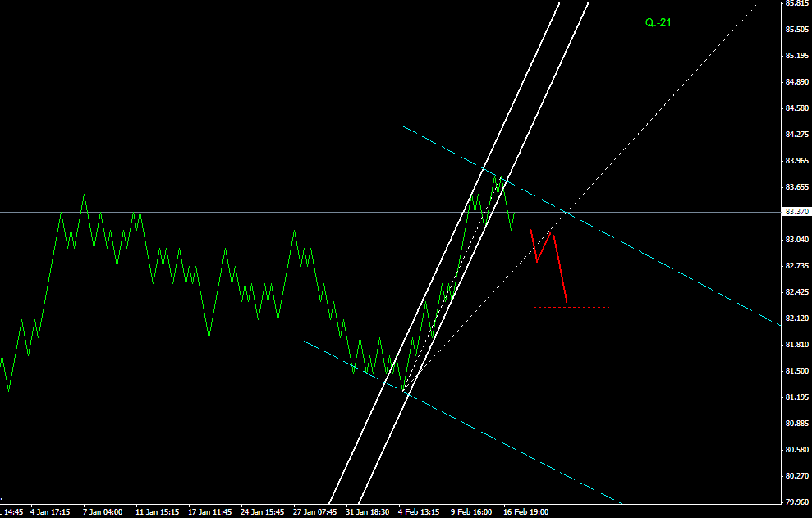Click the 79.960 price axis label

pos(797,502)
